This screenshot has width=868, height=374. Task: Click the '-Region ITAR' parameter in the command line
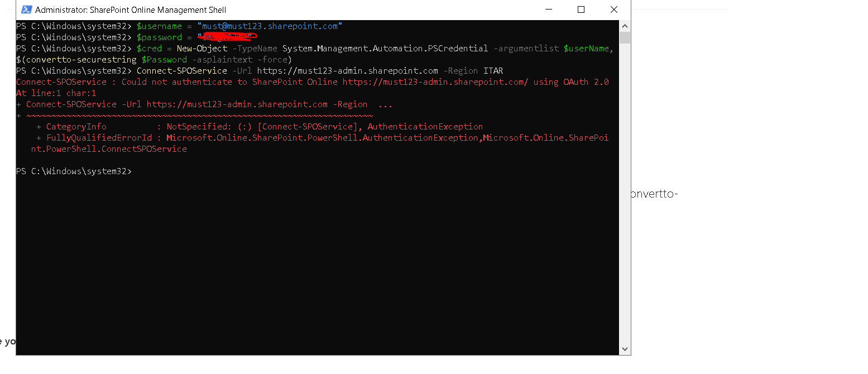tap(473, 71)
